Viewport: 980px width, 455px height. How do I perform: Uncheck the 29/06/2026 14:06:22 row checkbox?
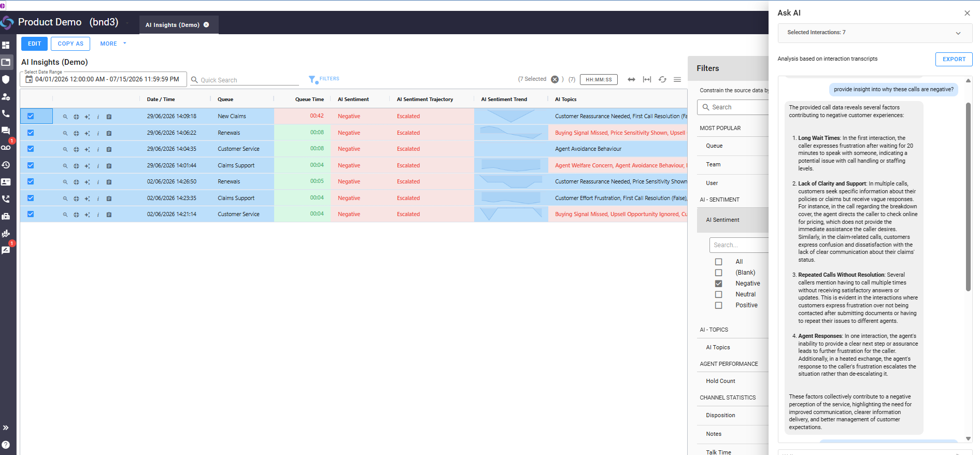tap(31, 133)
